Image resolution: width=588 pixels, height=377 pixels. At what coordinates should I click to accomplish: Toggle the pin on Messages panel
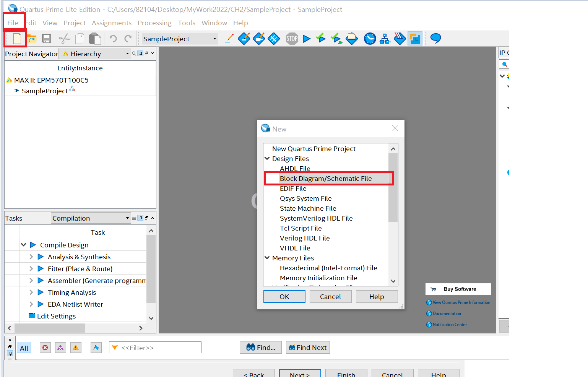[x=10, y=353]
